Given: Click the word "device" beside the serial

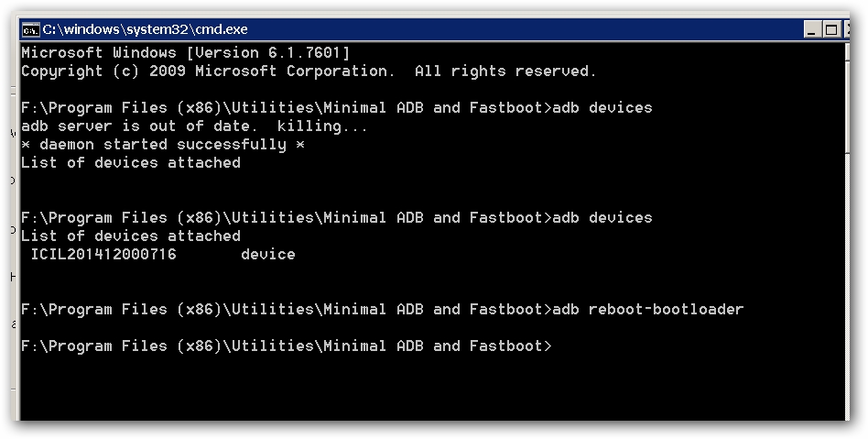Looking at the screenshot, I should click(268, 255).
